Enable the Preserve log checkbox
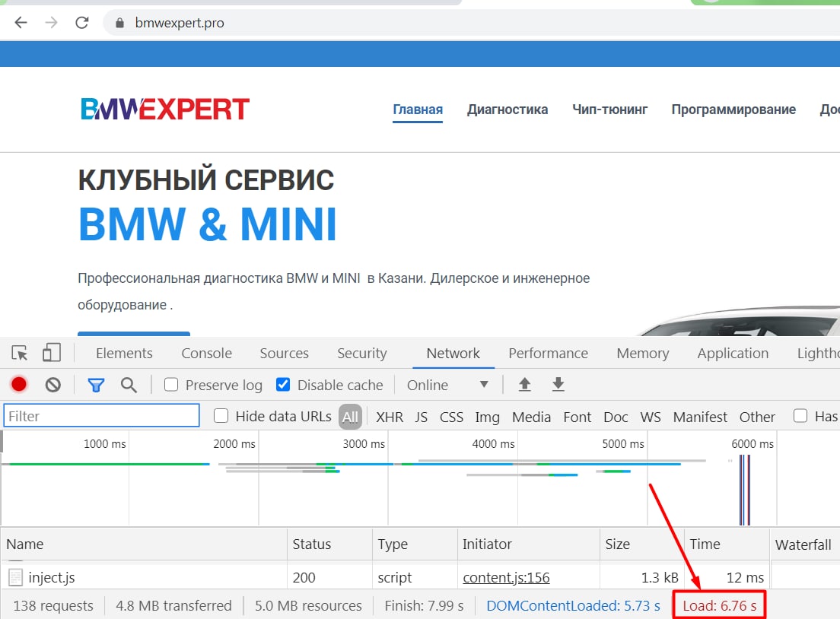 171,385
